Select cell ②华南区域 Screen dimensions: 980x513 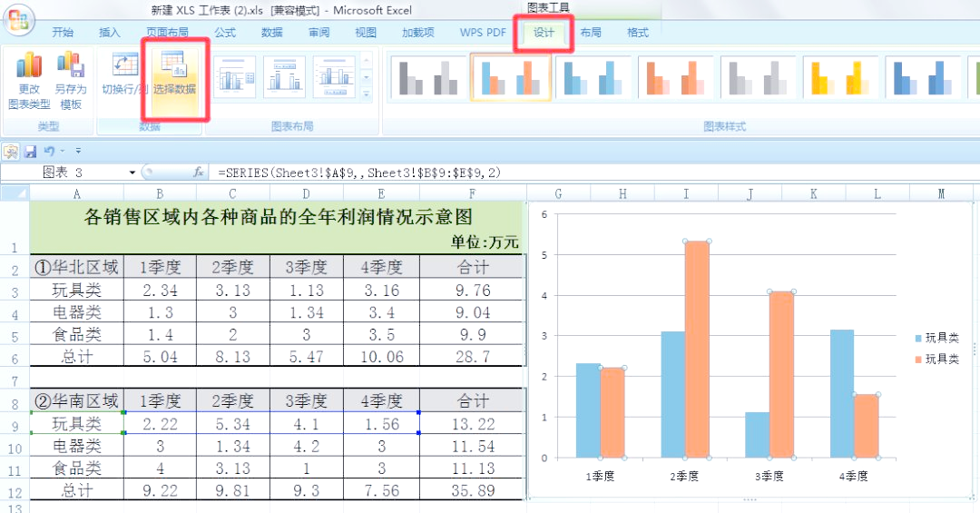[77, 400]
